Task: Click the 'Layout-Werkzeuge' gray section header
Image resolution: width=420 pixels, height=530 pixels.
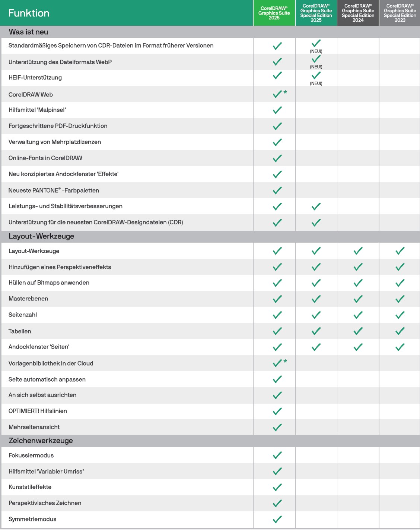Action: point(41,236)
